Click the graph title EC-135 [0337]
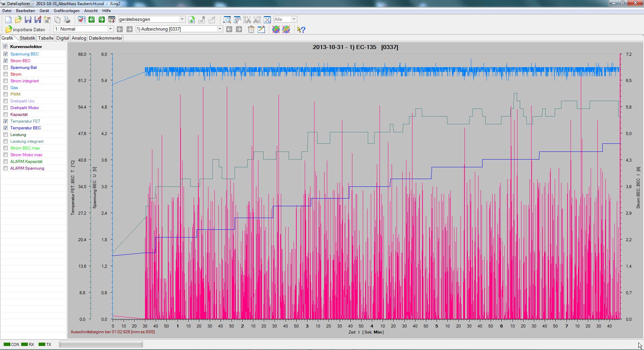644x350 pixels. pos(355,47)
